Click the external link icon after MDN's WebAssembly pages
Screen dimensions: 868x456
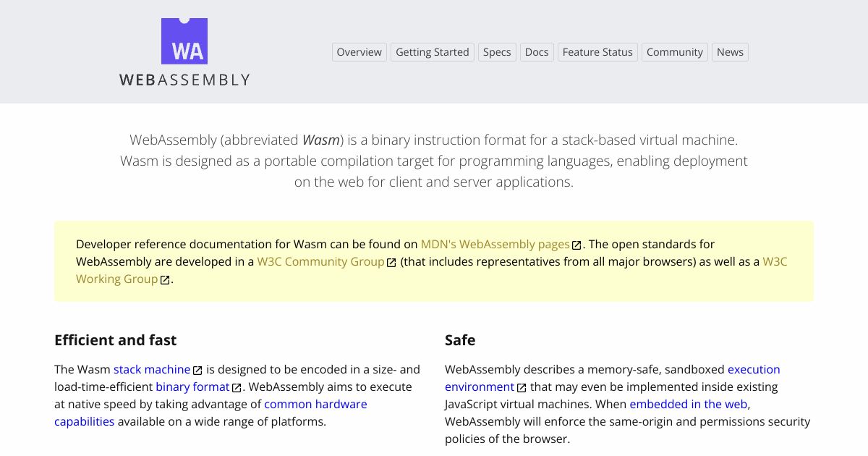point(576,245)
